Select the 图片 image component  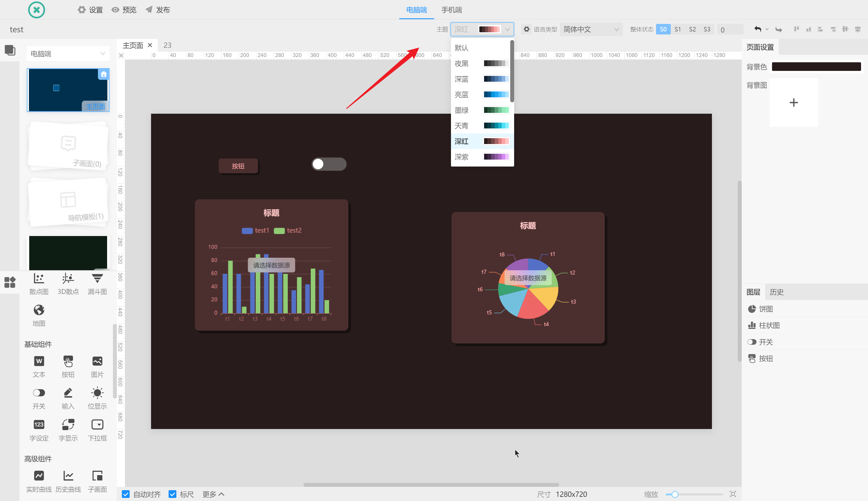(97, 367)
